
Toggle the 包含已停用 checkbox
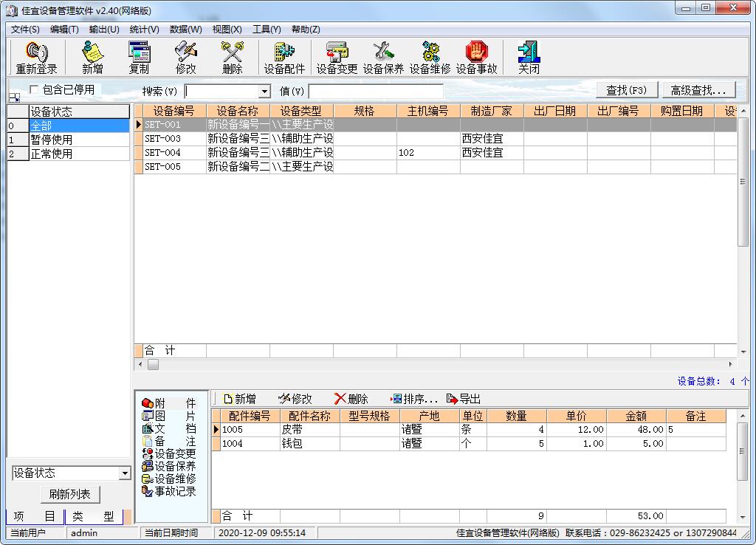(x=34, y=89)
